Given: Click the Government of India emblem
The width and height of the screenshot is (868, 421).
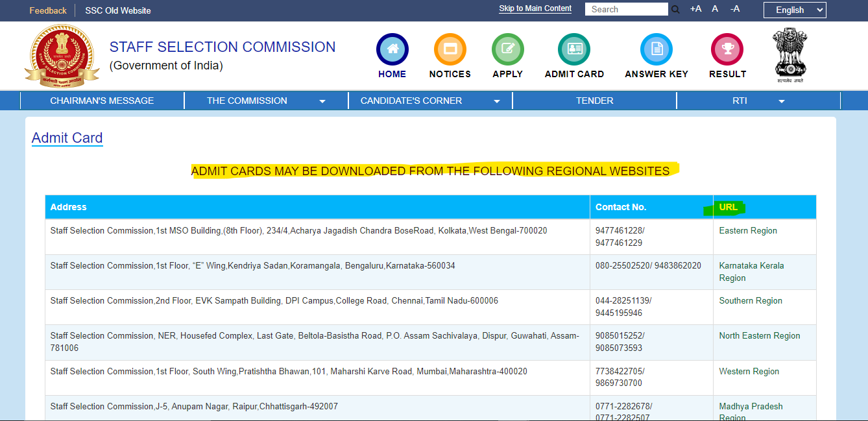Looking at the screenshot, I should 790,56.
